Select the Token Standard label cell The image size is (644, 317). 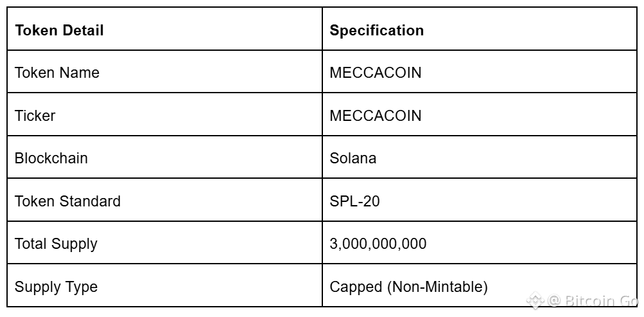[67, 201]
